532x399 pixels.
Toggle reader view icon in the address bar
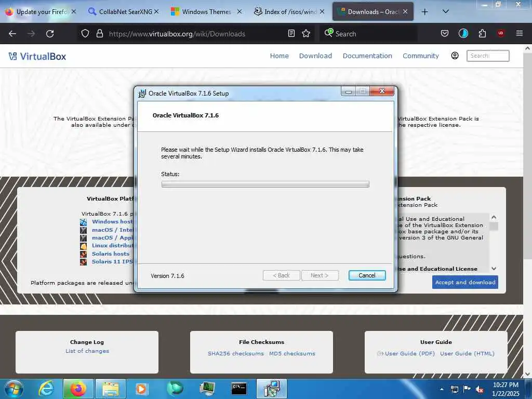[x=291, y=33]
